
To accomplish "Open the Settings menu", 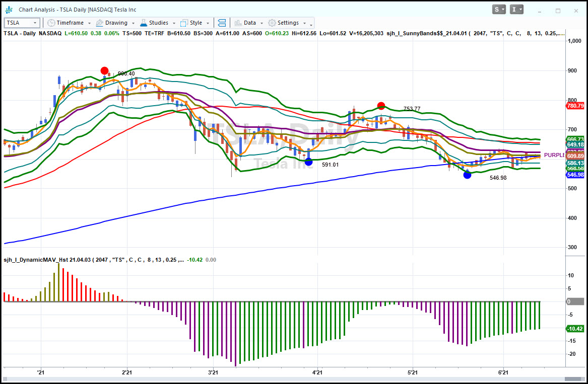I will click(288, 23).
